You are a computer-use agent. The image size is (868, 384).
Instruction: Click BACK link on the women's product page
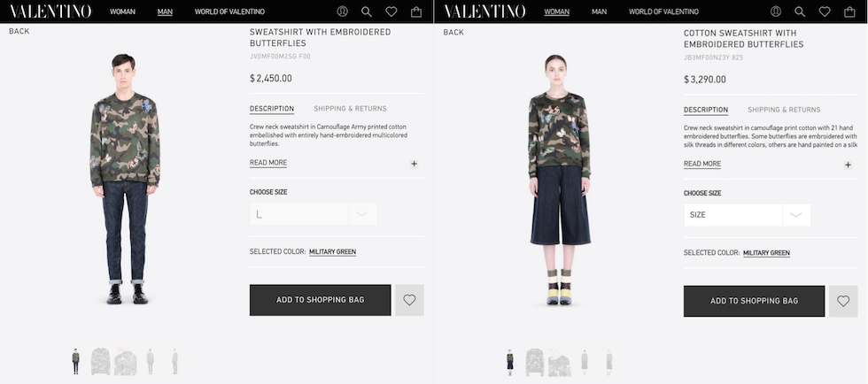(x=453, y=32)
